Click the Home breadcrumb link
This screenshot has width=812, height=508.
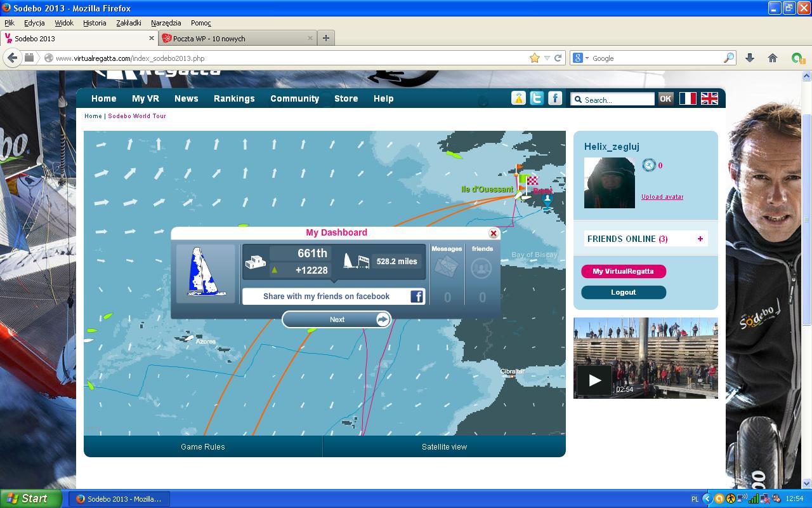tap(93, 116)
